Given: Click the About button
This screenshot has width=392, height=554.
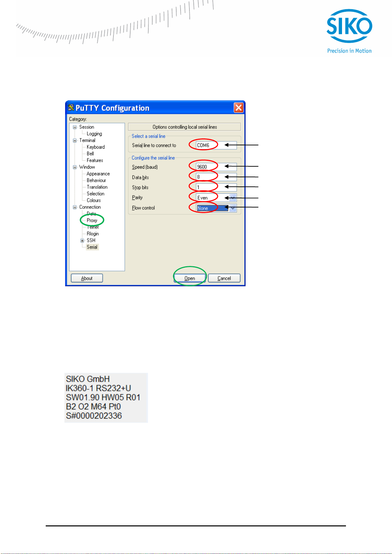Looking at the screenshot, I should coord(87,278).
